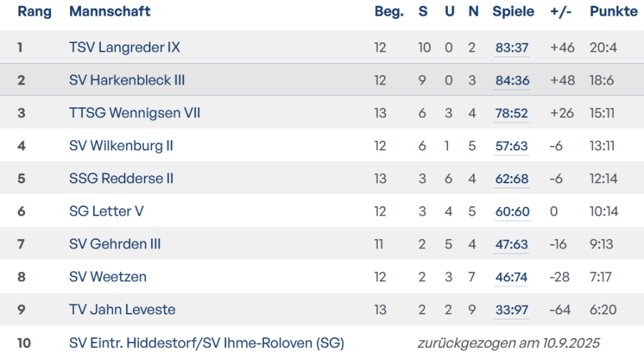Click the Punkte column header
Screen dimensions: 644x358
[x=613, y=11]
